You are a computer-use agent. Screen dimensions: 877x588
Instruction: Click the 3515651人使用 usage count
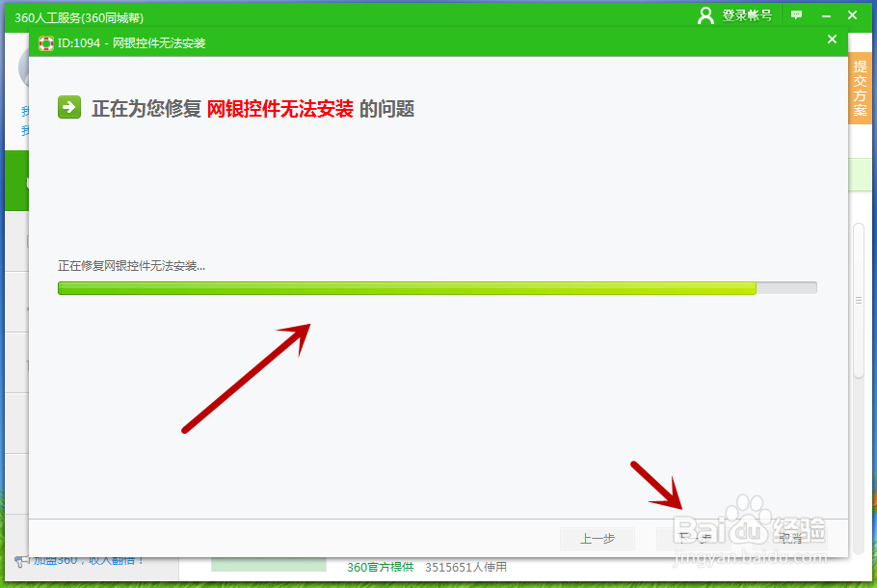465,568
